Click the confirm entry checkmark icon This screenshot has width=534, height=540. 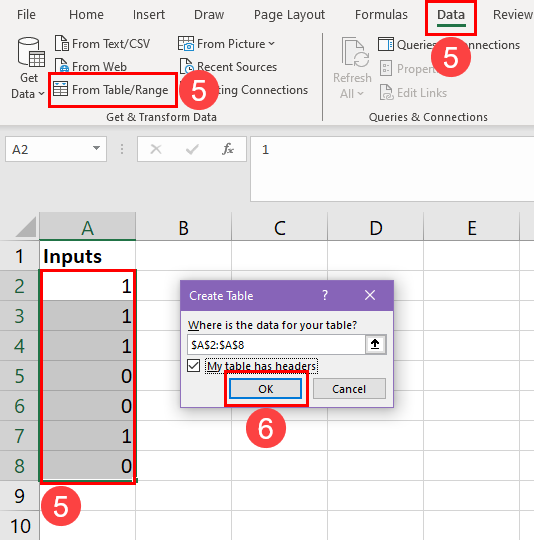192,149
